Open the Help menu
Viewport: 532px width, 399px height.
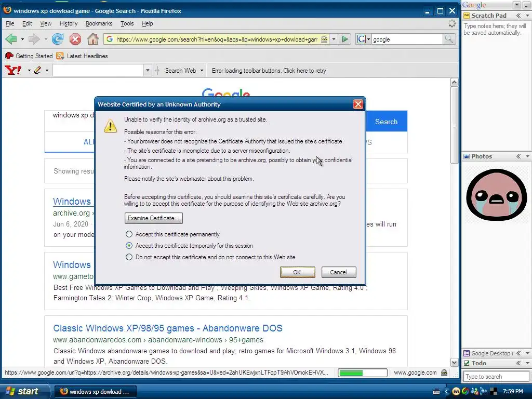pyautogui.click(x=147, y=23)
